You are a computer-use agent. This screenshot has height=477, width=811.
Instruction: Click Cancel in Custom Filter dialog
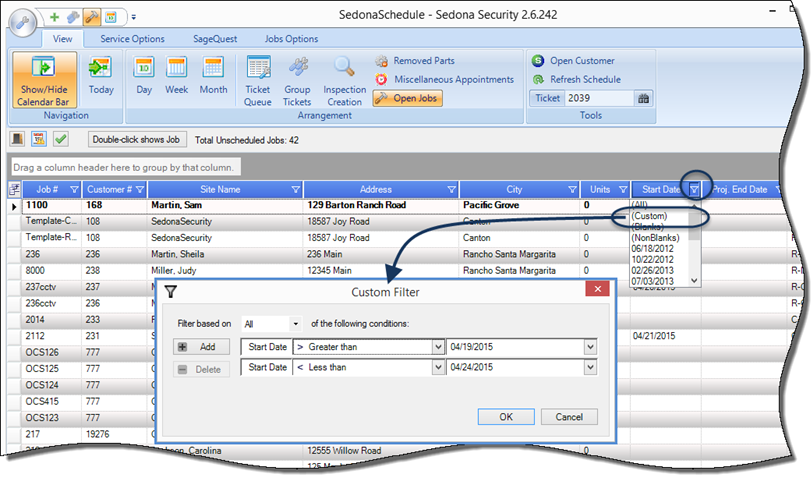coord(569,417)
